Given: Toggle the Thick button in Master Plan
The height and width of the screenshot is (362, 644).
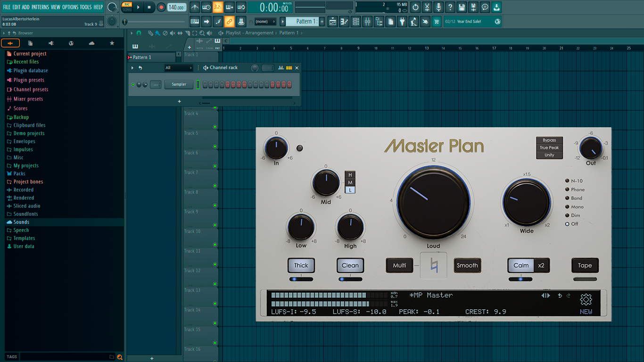Looking at the screenshot, I should click(x=301, y=265).
